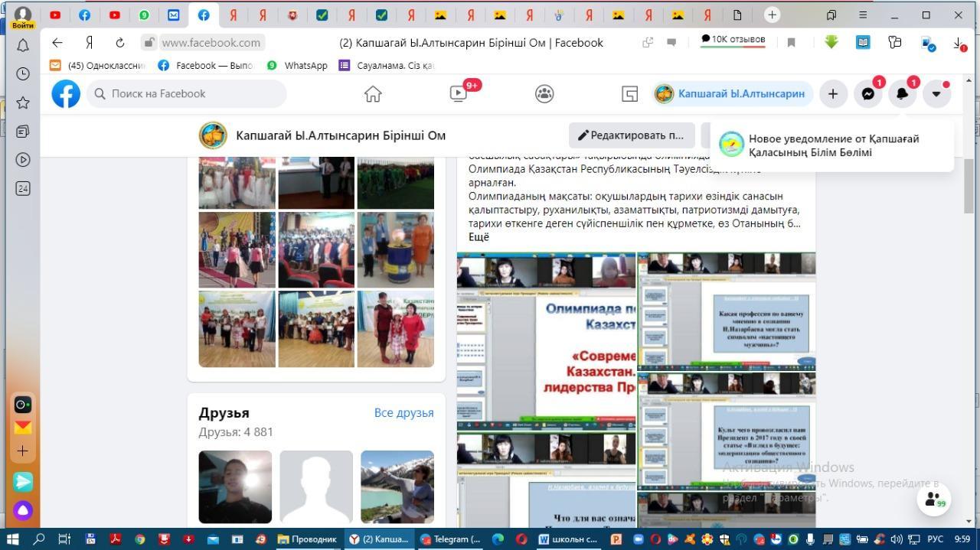Go to Facebook home feed icon
The image size is (980, 550).
373,93
